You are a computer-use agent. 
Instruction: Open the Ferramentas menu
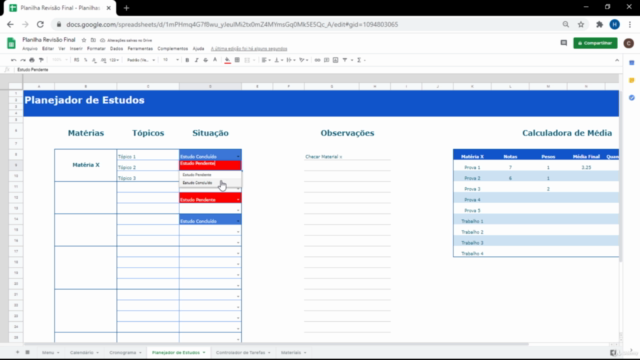(x=140, y=49)
